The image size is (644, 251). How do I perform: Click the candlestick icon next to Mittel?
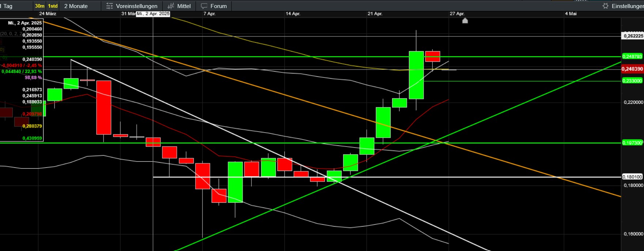(x=171, y=6)
